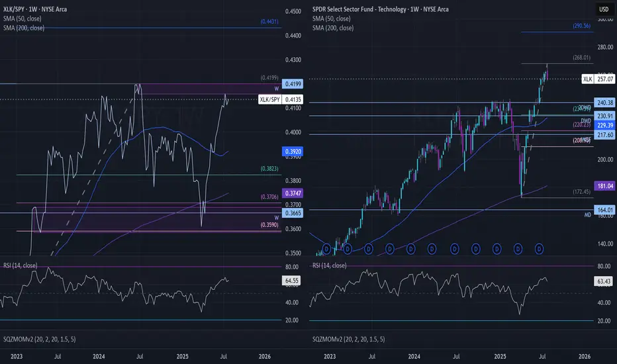The image size is (617, 364).
Task: Select SMA (50, close) legend on XLK/SPY chart
Action: tap(22, 19)
